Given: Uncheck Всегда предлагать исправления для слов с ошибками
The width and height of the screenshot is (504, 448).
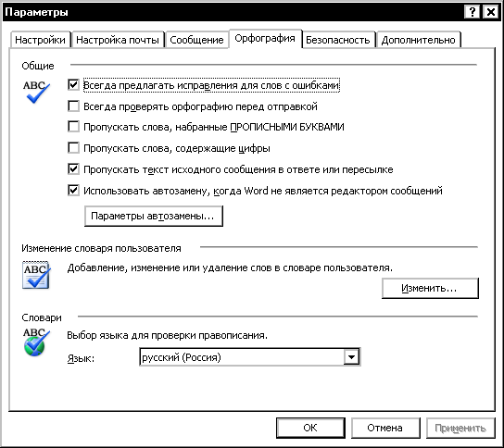Looking at the screenshot, I should [73, 85].
